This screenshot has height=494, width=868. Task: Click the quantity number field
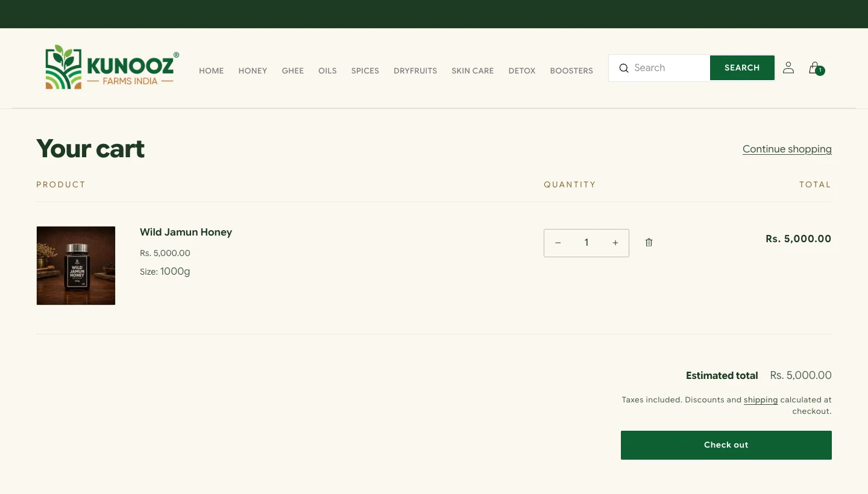pos(587,243)
